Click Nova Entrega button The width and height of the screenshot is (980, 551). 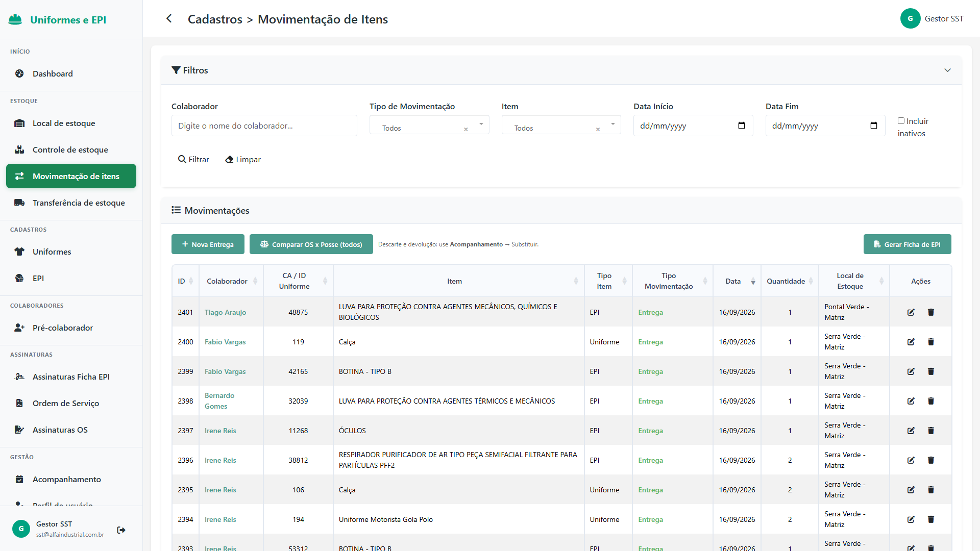point(208,244)
